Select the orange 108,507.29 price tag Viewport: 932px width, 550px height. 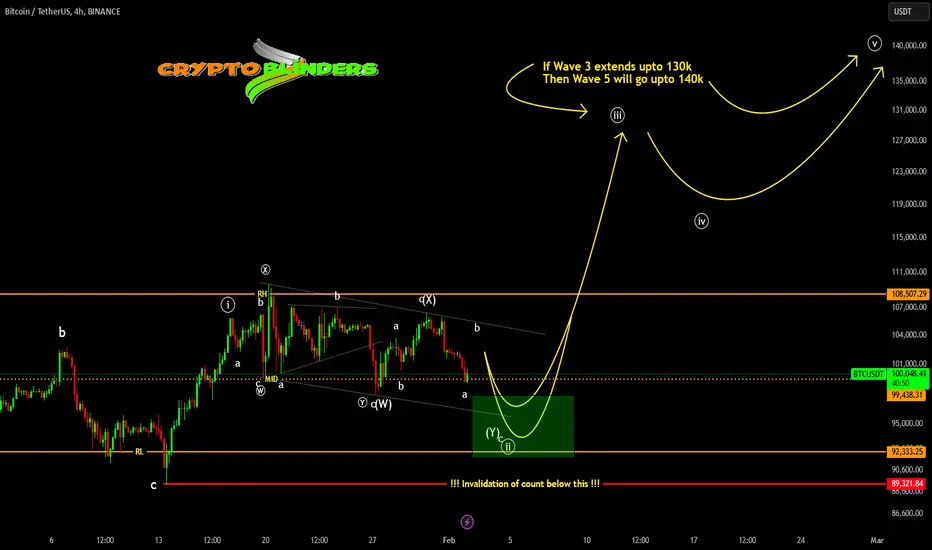coord(908,294)
